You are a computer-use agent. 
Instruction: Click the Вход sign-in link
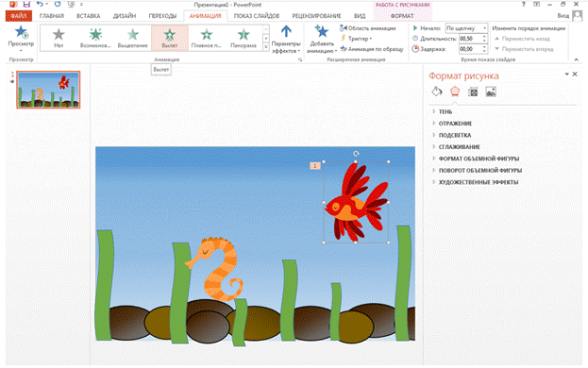pyautogui.click(x=563, y=16)
